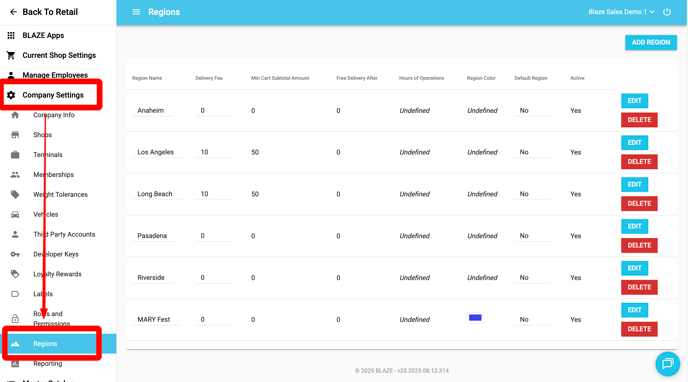The height and width of the screenshot is (382, 688).
Task: Open Loyalty Rewards menu item
Action: [57, 274]
